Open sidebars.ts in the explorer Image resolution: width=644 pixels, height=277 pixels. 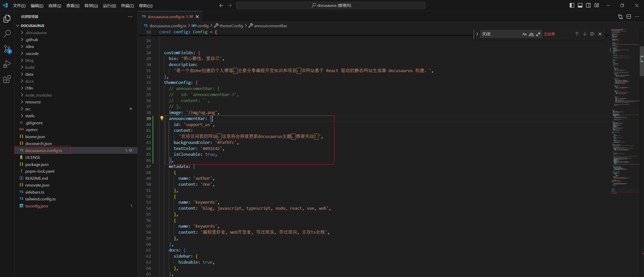click(76, 192)
